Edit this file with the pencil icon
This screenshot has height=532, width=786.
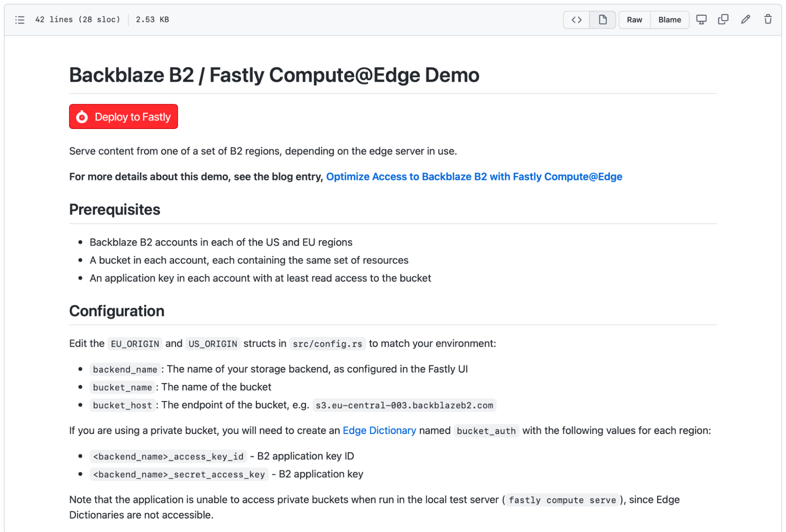pyautogui.click(x=746, y=19)
